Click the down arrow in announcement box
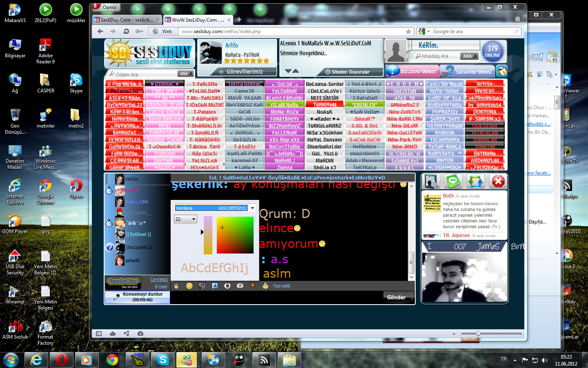588x368 pixels. (288, 71)
